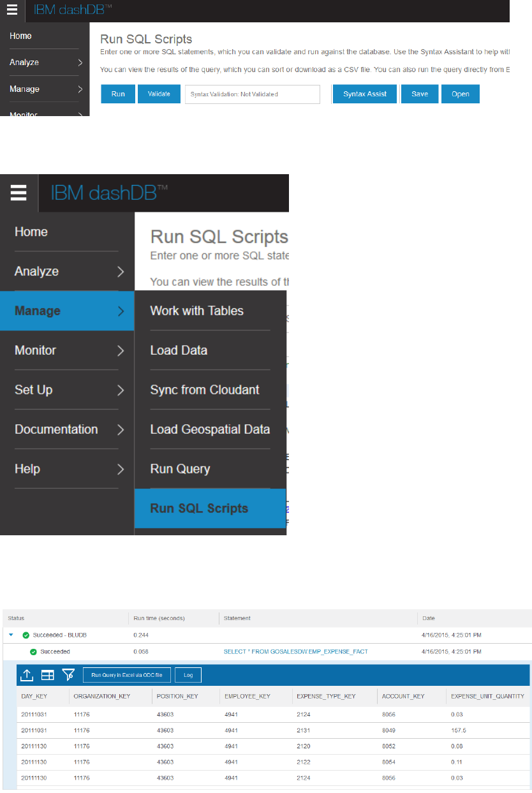Click the Syntax Validation: Not Validated field
This screenshot has width=532, height=793.
coord(252,94)
